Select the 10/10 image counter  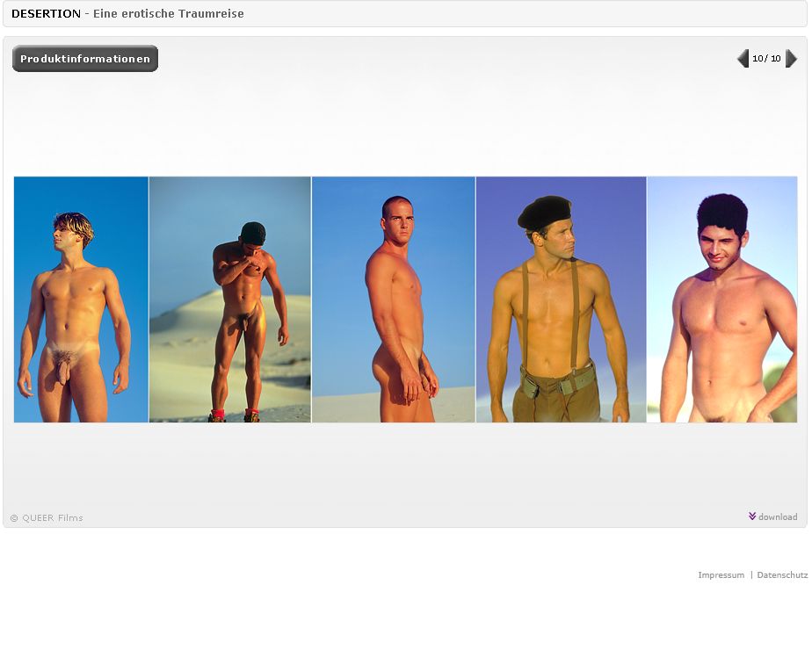coord(766,59)
